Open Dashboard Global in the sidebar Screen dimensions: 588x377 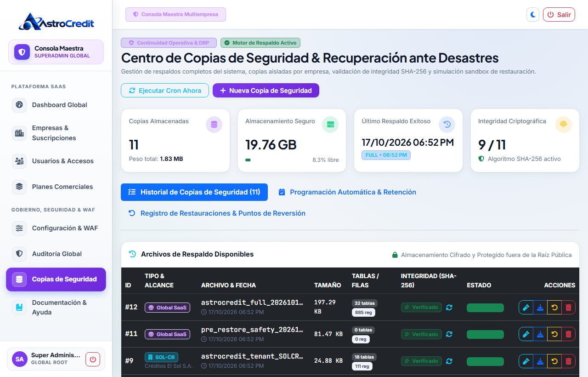coord(56,105)
